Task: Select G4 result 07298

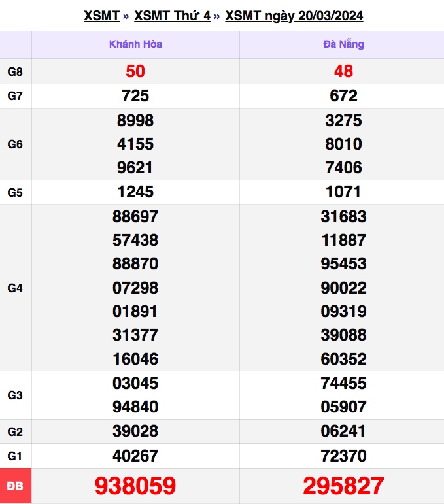Action: click(x=135, y=288)
